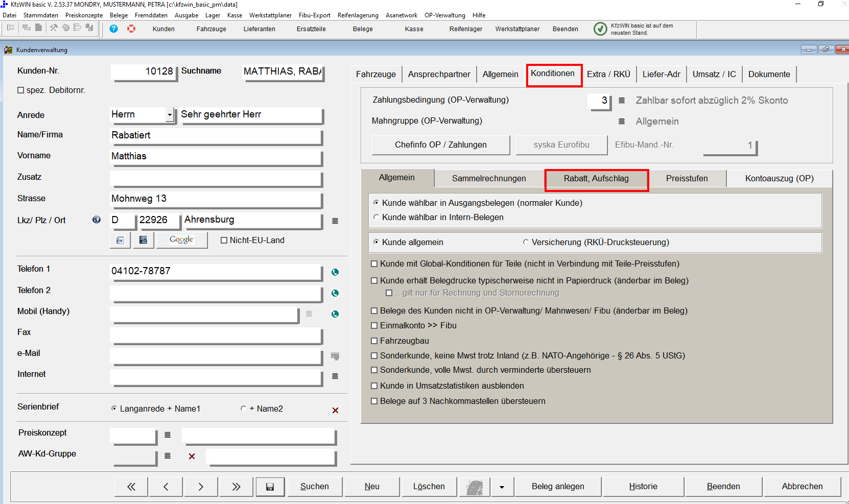Click the e-mail send icon next to e-Mail field
The image size is (849, 504).
(335, 356)
